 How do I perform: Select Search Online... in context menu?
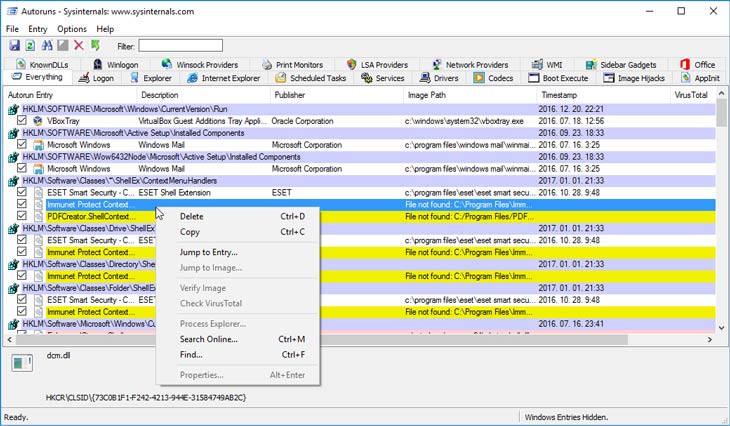tap(237, 339)
